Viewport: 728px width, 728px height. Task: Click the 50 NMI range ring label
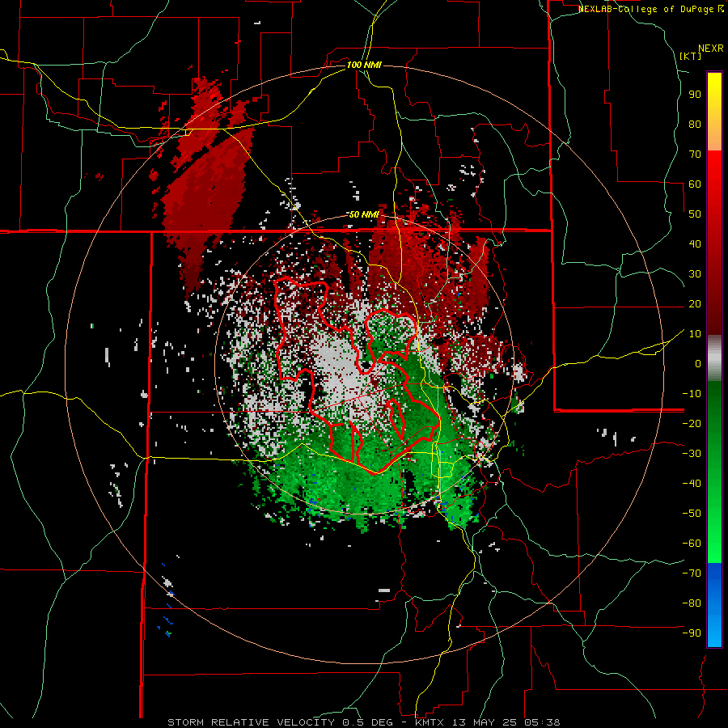pyautogui.click(x=364, y=214)
